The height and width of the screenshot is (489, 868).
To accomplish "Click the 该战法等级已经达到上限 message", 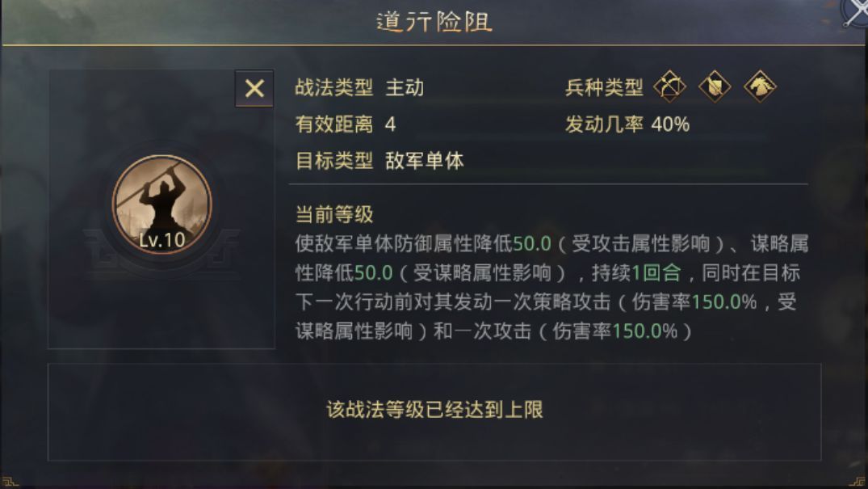I will tap(434, 410).
